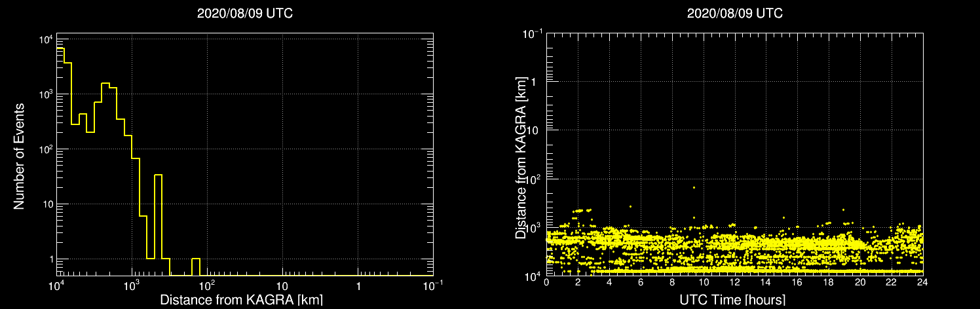980x309 pixels.
Task: Click the 10^4 tick on the histogram's x-axis
Action: pos(57,284)
